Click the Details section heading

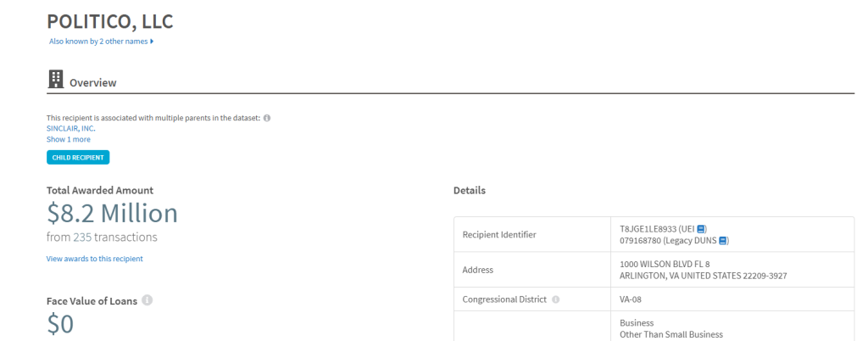(x=470, y=190)
